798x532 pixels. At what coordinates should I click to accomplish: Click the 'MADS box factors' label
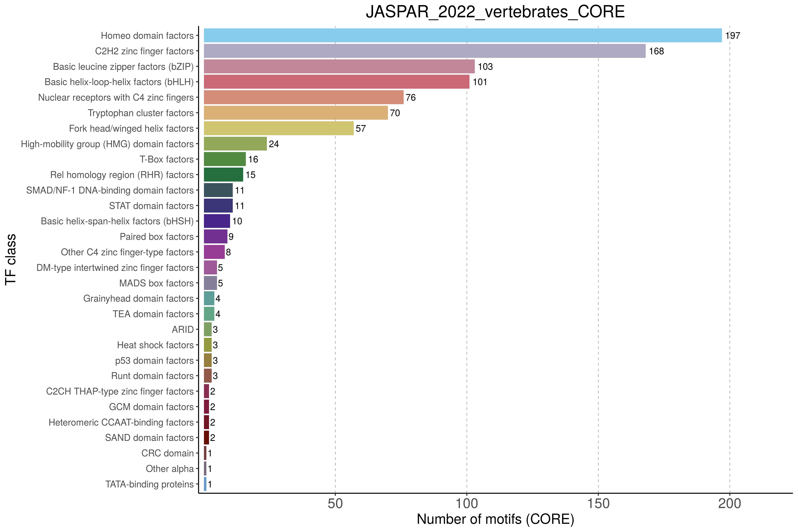[156, 283]
